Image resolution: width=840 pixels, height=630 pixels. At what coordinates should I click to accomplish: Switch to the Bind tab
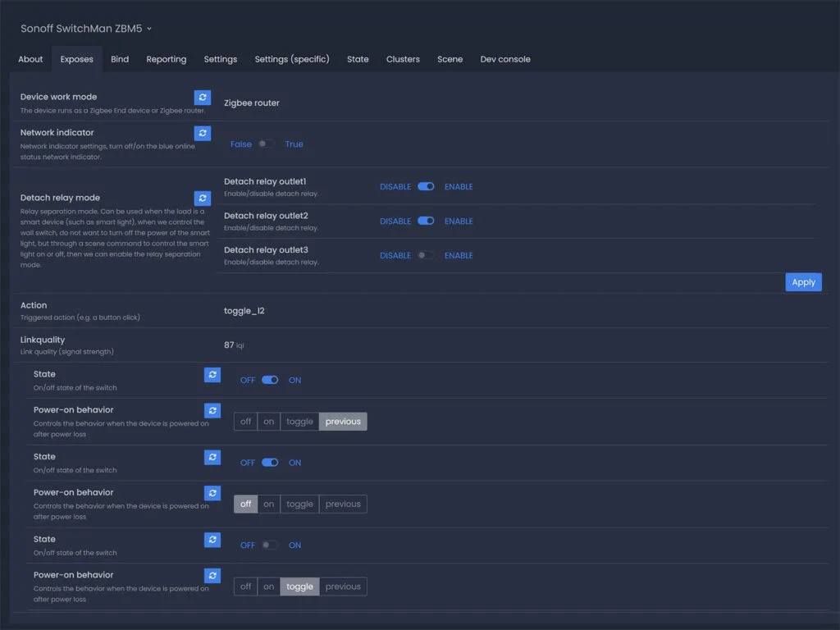[x=120, y=59]
